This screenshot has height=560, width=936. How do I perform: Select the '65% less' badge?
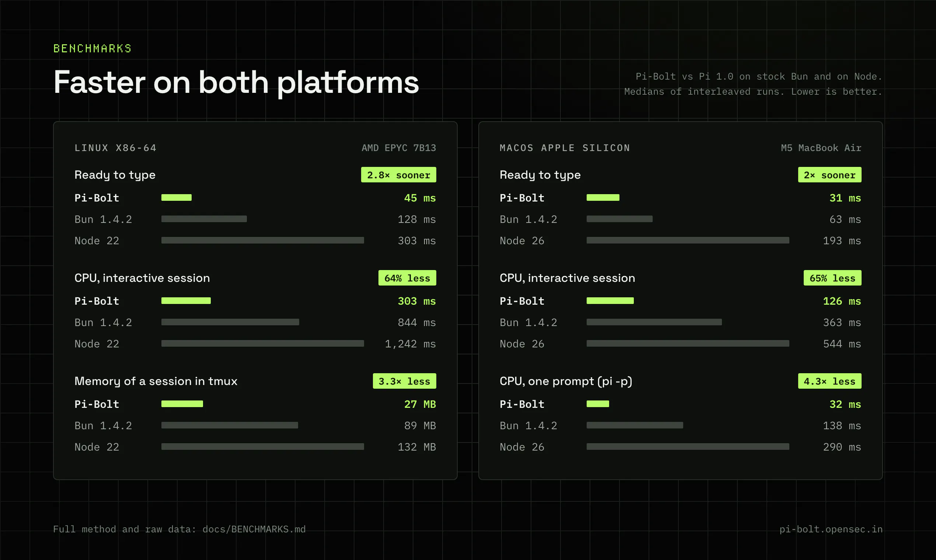pos(832,278)
